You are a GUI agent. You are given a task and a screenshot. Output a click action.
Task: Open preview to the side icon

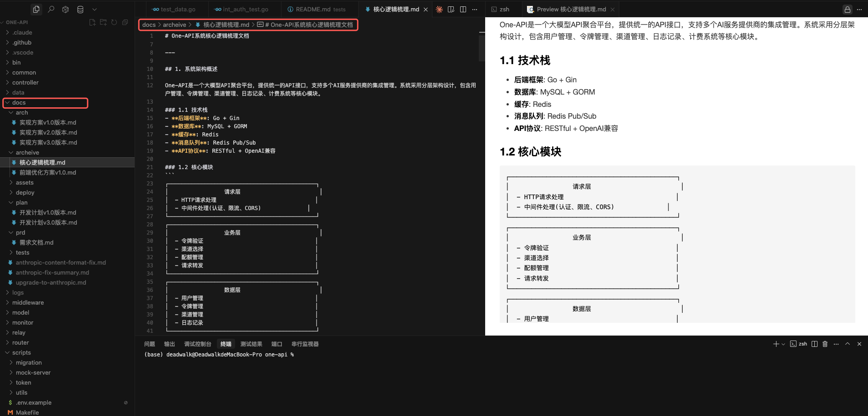coord(451,9)
